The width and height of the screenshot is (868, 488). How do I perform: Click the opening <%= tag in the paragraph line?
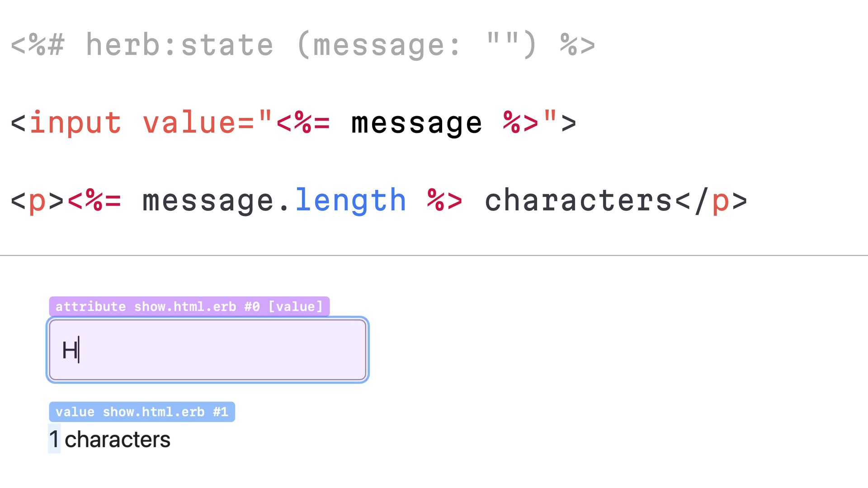[94, 200]
